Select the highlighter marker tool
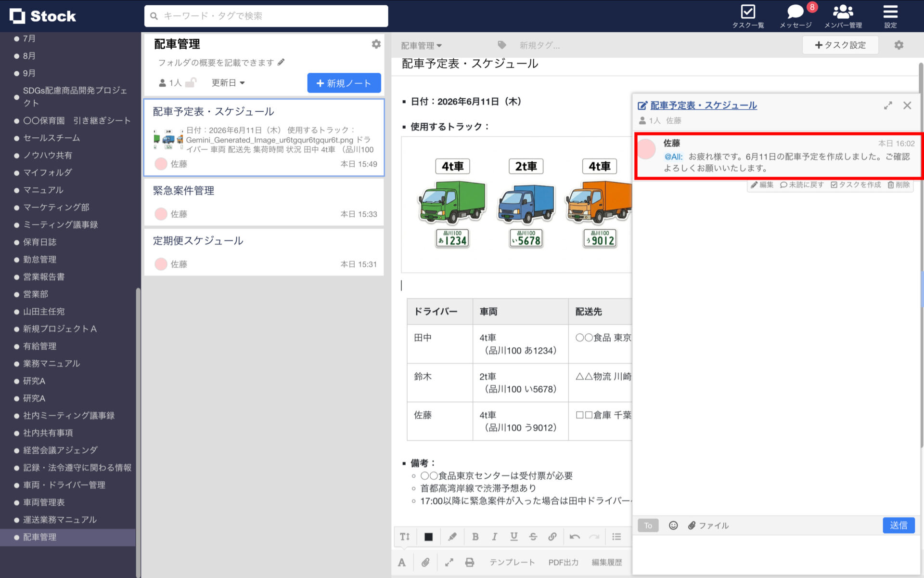Screen dimensions: 924x578 pos(452,537)
